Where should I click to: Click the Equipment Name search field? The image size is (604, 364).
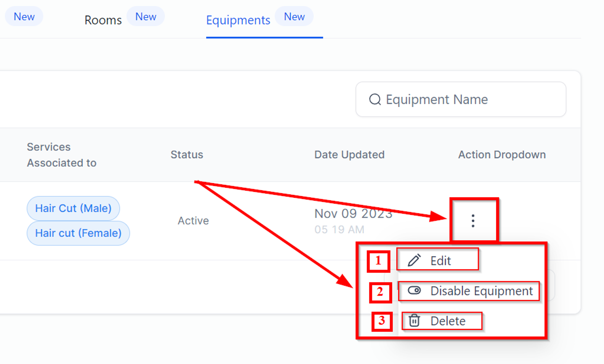coord(461,99)
